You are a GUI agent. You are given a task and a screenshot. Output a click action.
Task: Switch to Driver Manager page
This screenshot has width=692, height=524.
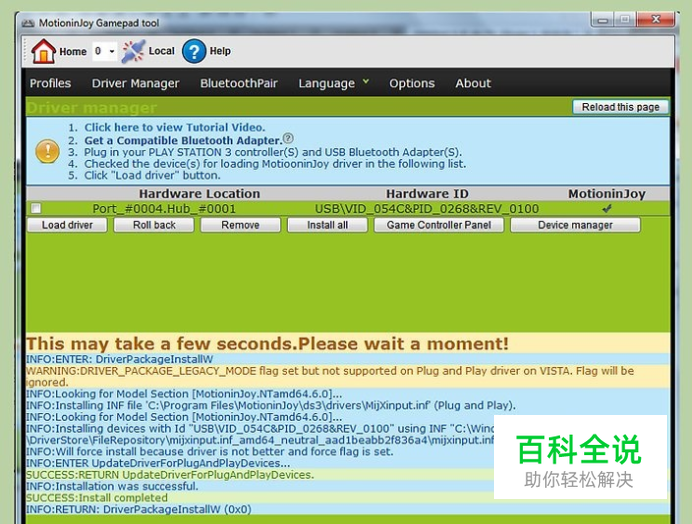tap(135, 83)
